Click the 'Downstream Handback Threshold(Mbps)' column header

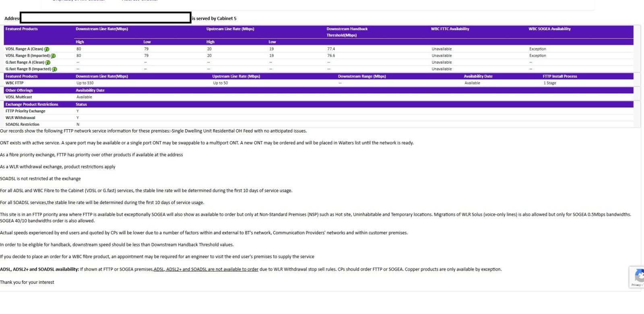click(347, 32)
